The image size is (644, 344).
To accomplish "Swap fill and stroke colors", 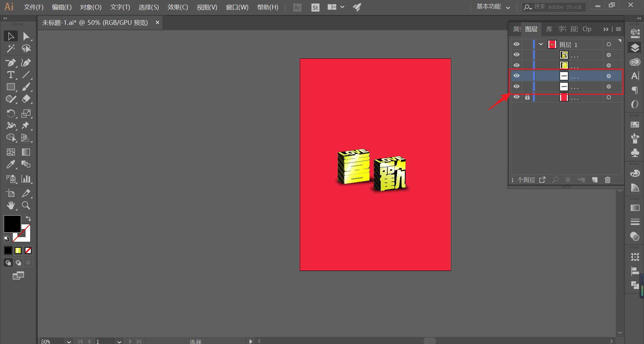I will point(28,219).
